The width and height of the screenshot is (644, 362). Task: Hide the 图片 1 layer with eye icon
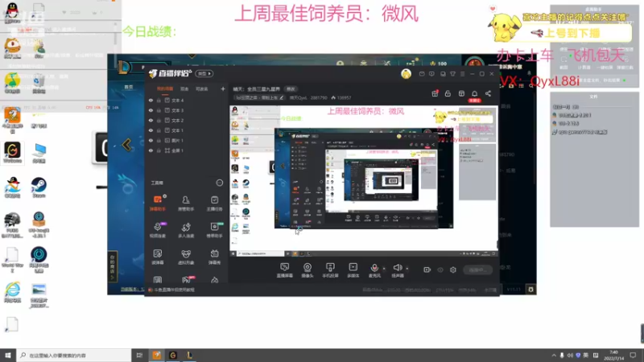tap(151, 140)
